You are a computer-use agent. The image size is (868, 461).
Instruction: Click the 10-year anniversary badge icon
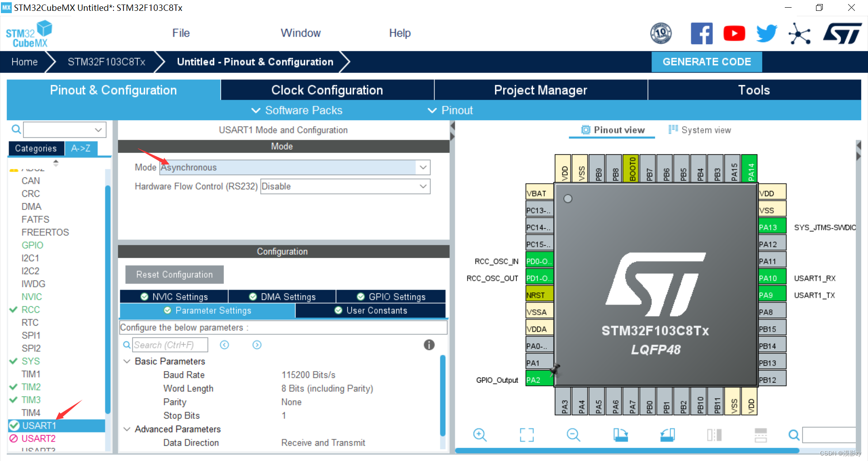(661, 33)
